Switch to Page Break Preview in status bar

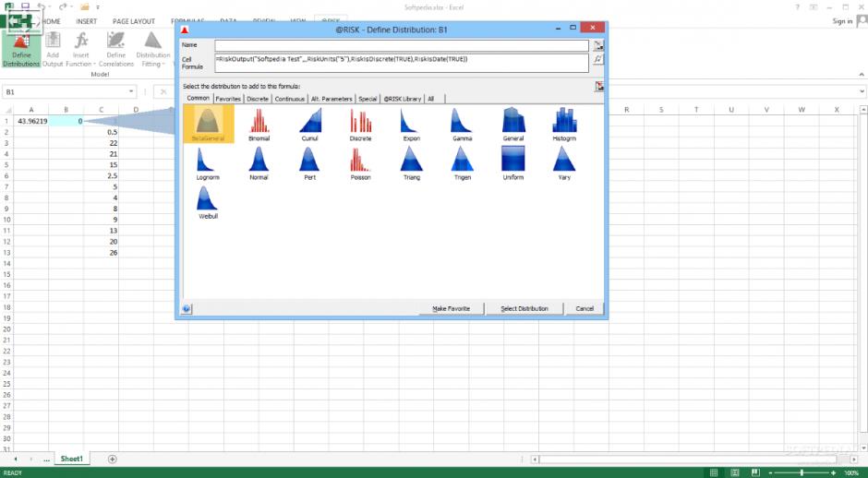(755, 473)
